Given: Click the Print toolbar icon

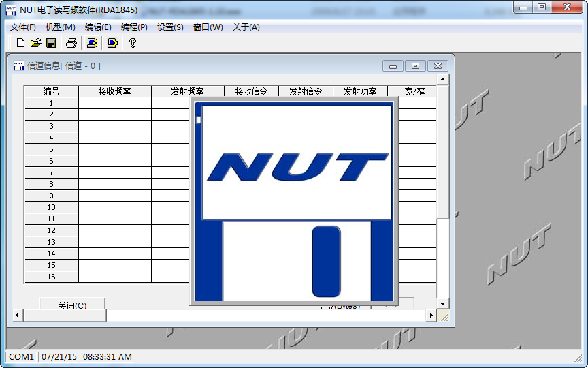Looking at the screenshot, I should [x=71, y=43].
